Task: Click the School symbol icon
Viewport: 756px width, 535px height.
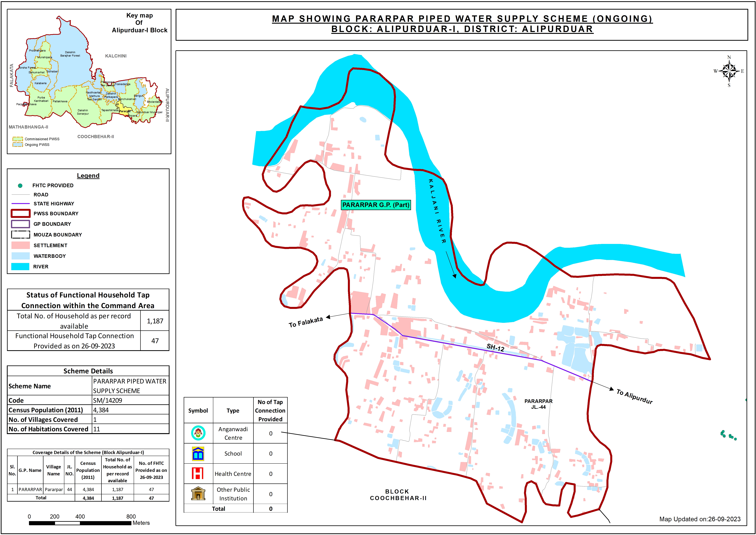Action: tap(198, 454)
